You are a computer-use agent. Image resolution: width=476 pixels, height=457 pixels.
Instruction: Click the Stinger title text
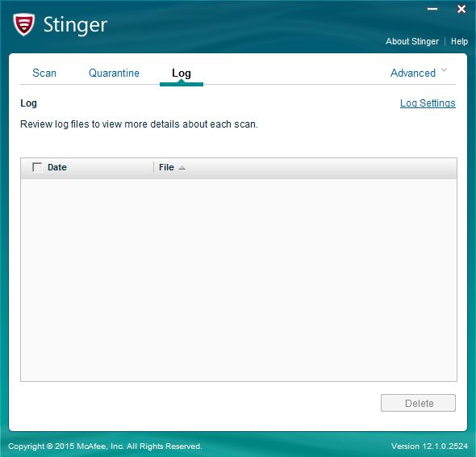(75, 25)
